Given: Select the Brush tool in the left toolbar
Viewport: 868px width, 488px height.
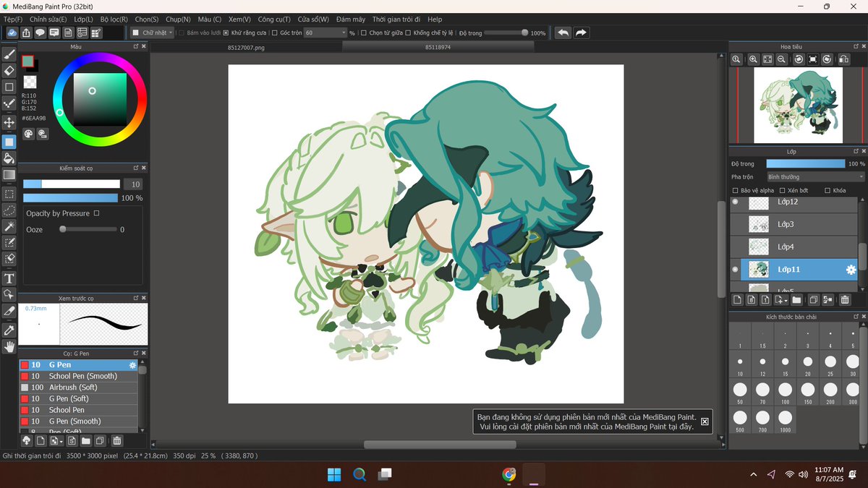Looking at the screenshot, I should [9, 53].
